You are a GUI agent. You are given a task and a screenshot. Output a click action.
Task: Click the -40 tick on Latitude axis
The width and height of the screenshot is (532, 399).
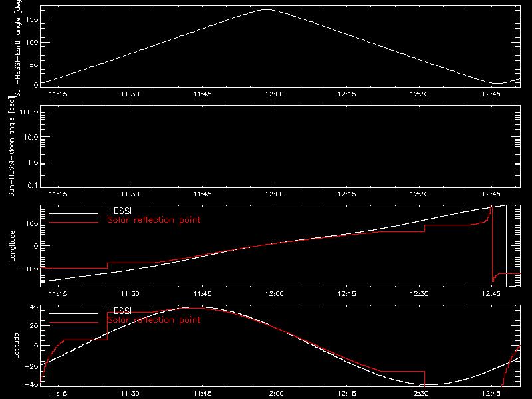tap(31, 385)
